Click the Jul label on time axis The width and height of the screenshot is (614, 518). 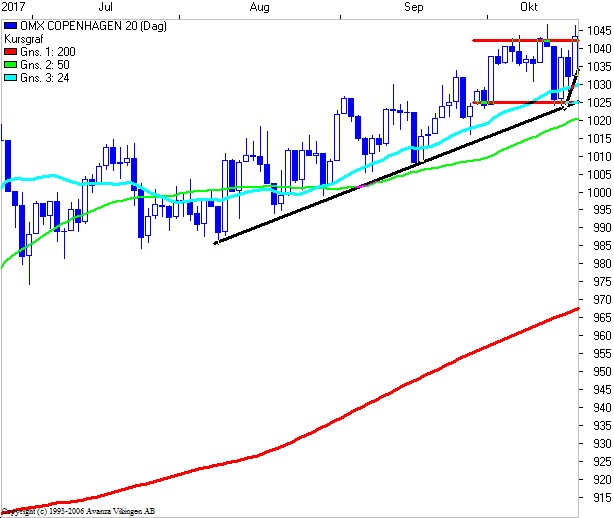click(x=103, y=6)
